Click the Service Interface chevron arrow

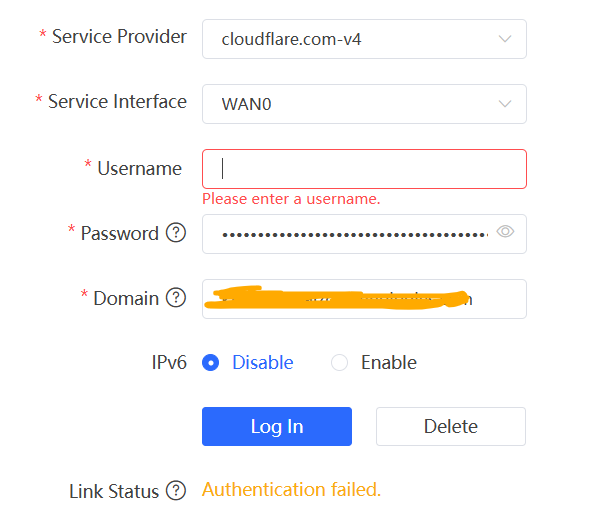[x=505, y=104]
